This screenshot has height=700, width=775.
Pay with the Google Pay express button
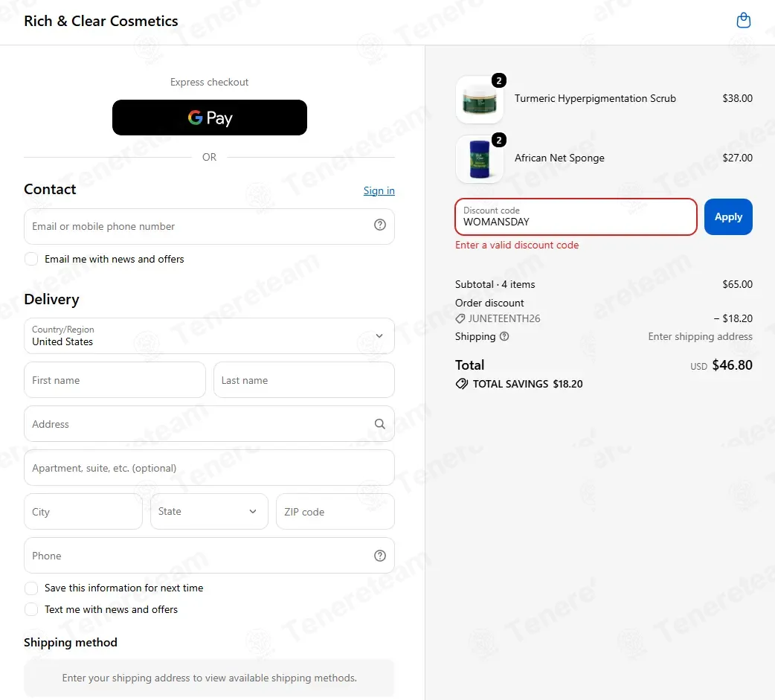coord(210,118)
